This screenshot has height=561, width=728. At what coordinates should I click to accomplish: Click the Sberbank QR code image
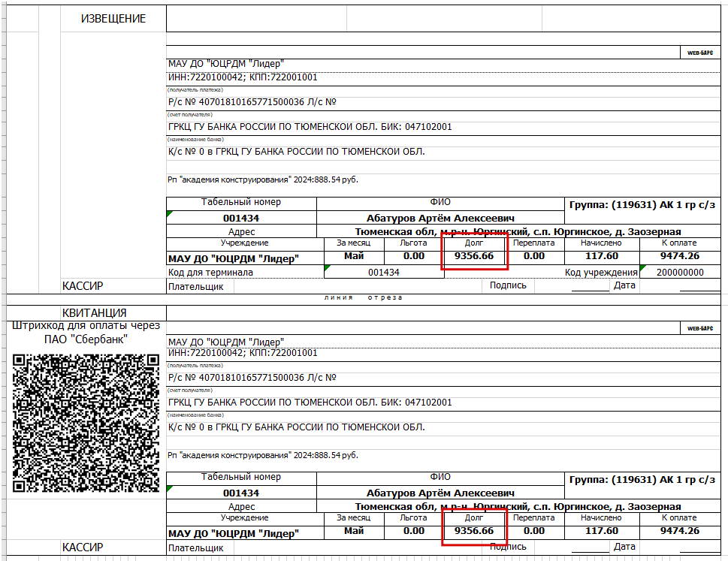[86, 423]
